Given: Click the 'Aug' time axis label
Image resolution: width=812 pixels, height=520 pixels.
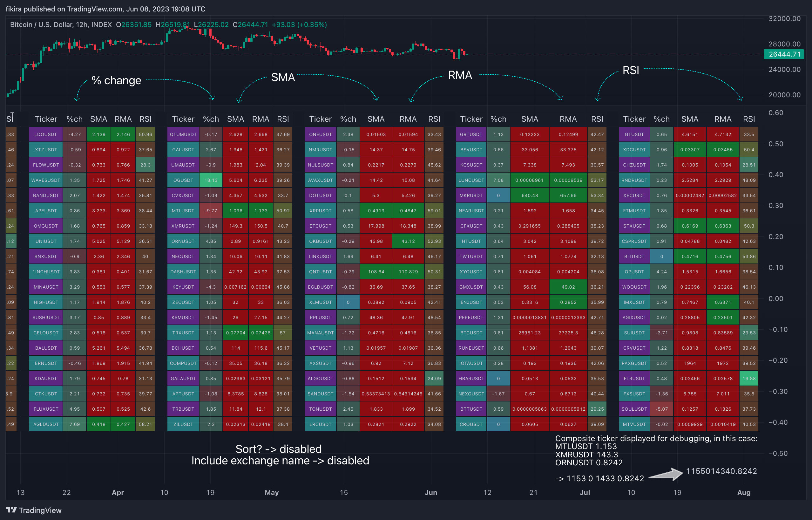Looking at the screenshot, I should click(744, 492).
